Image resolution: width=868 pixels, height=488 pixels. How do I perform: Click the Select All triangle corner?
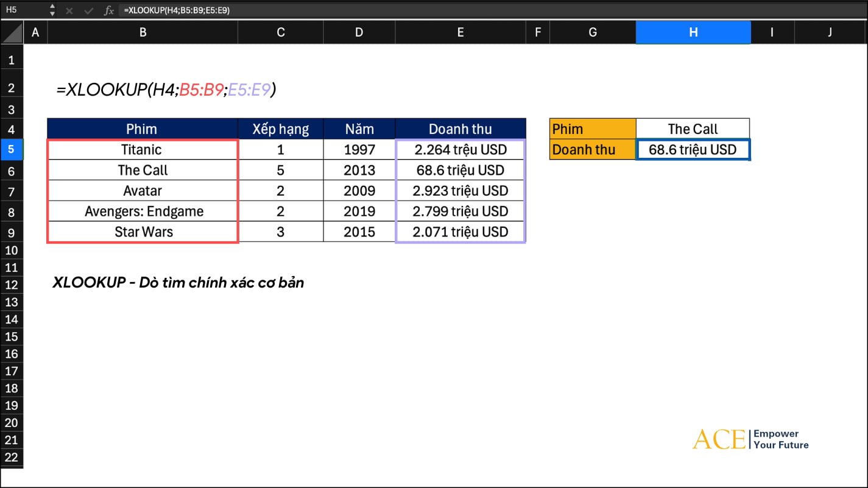[12, 33]
